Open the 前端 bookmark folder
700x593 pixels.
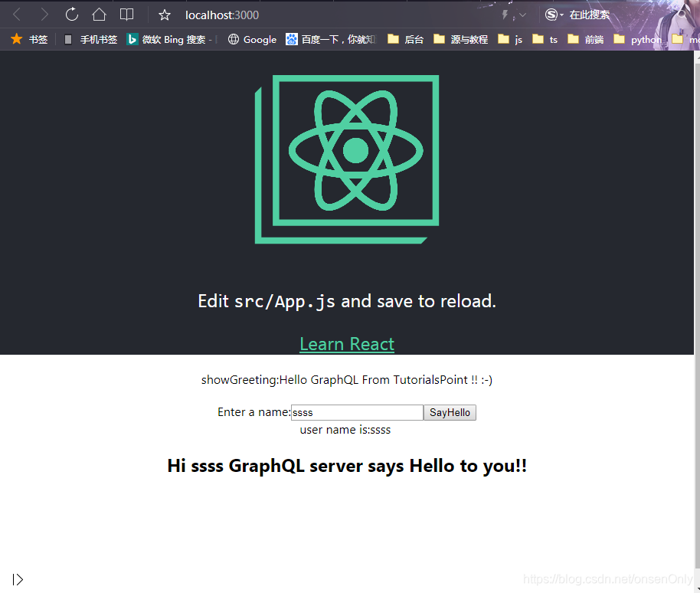click(x=585, y=39)
